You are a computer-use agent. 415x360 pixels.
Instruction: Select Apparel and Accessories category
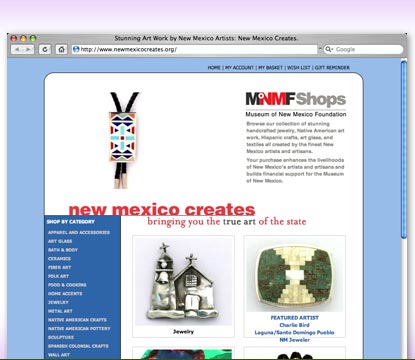[x=79, y=232]
